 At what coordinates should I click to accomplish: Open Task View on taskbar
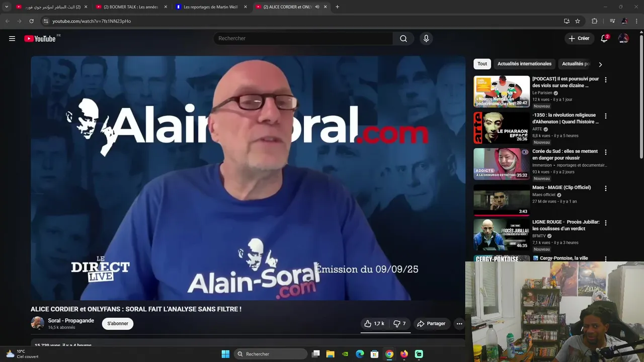316,354
